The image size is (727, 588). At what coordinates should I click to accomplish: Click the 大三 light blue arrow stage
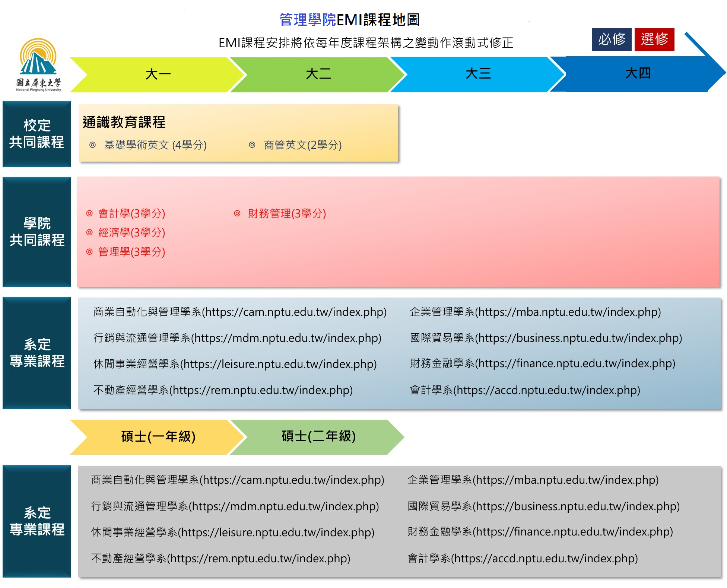coord(478,74)
